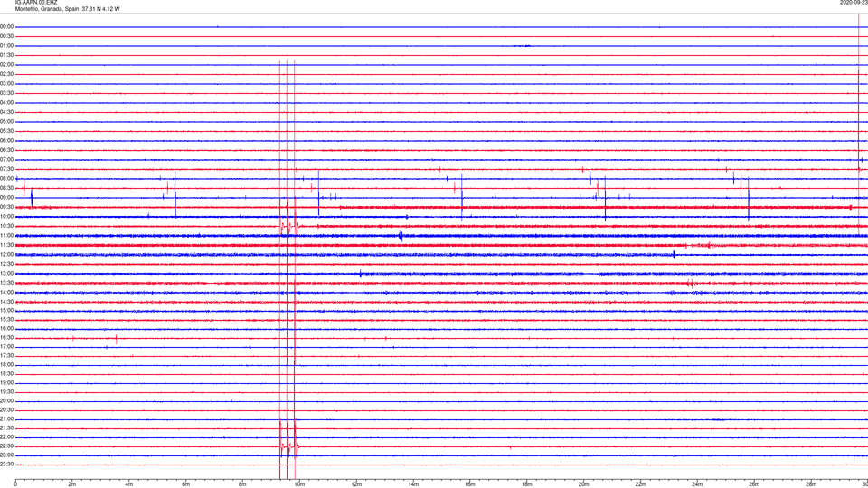Select the 02:30 time row label

pos(6,74)
